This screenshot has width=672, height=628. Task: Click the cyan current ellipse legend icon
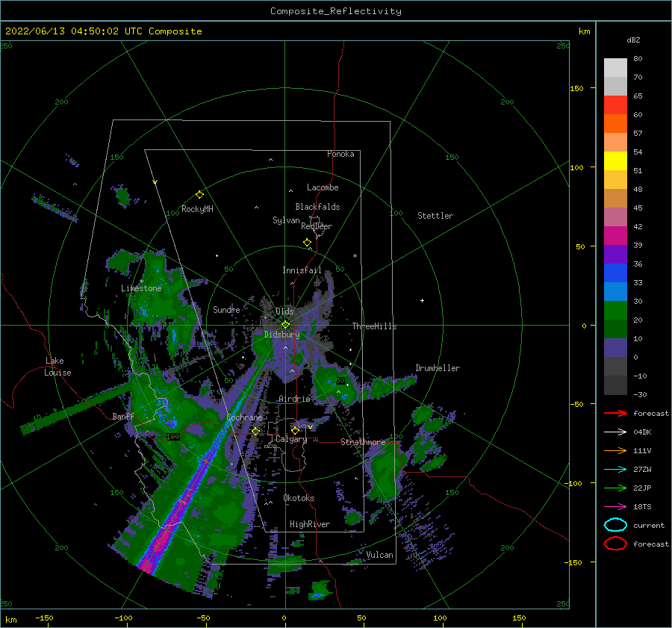pyautogui.click(x=615, y=525)
